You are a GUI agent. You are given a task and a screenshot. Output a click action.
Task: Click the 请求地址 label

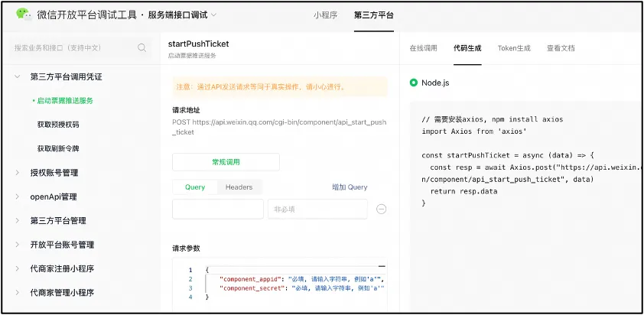click(186, 110)
